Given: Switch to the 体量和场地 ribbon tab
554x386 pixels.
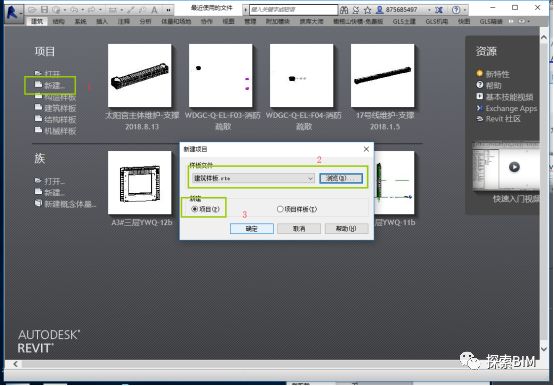Looking at the screenshot, I should click(176, 21).
